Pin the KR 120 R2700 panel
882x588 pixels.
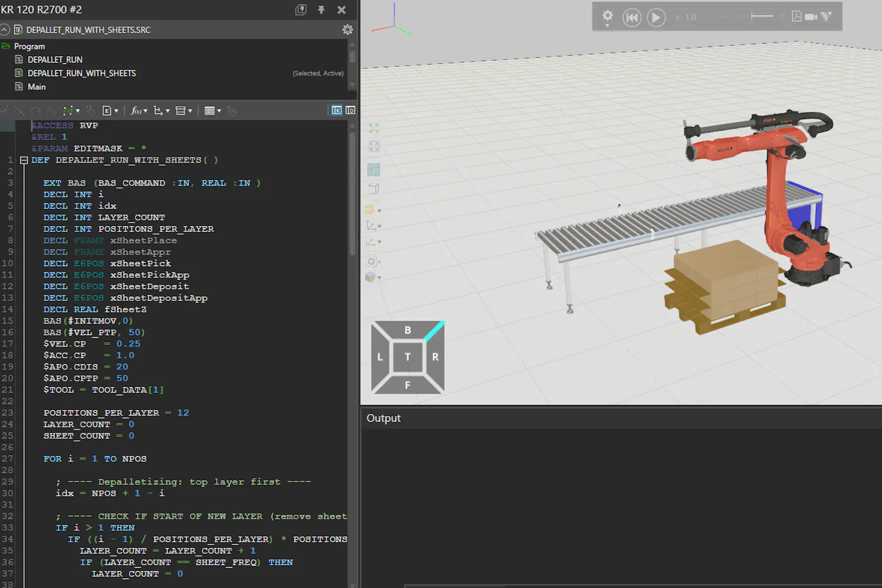tap(321, 10)
